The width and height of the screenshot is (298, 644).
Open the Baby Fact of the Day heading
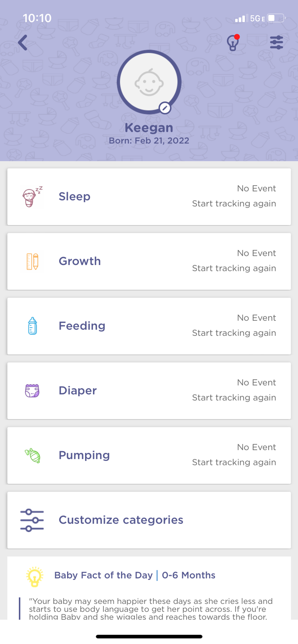click(x=103, y=575)
